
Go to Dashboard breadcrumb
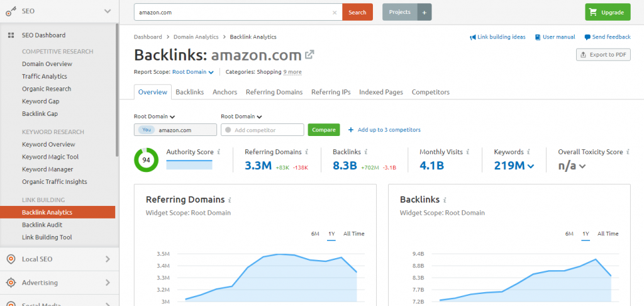click(x=148, y=37)
